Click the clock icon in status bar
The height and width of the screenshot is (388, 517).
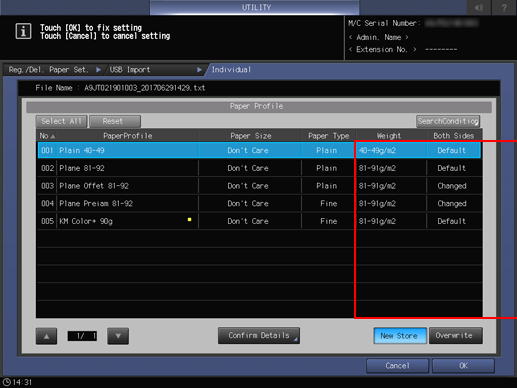(7, 382)
